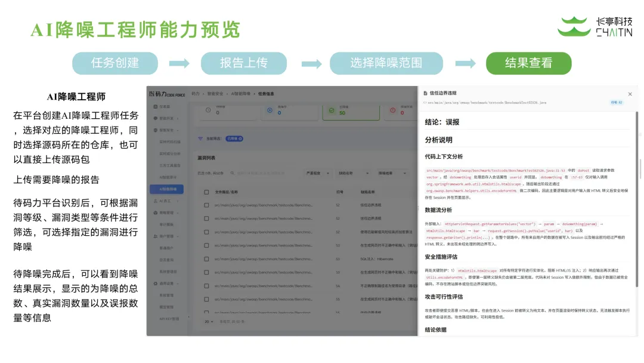This screenshot has height=363, width=644.
Task: Open AI智能审计 in the sidebar
Action: point(168,177)
